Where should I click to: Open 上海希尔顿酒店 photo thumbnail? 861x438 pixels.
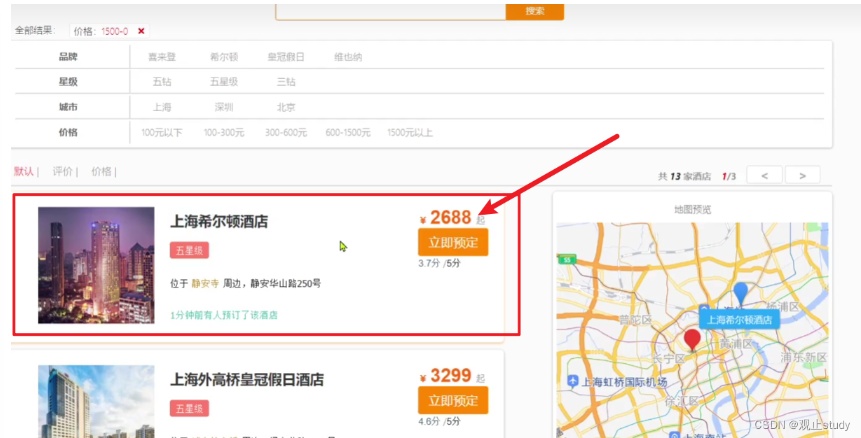pos(96,265)
